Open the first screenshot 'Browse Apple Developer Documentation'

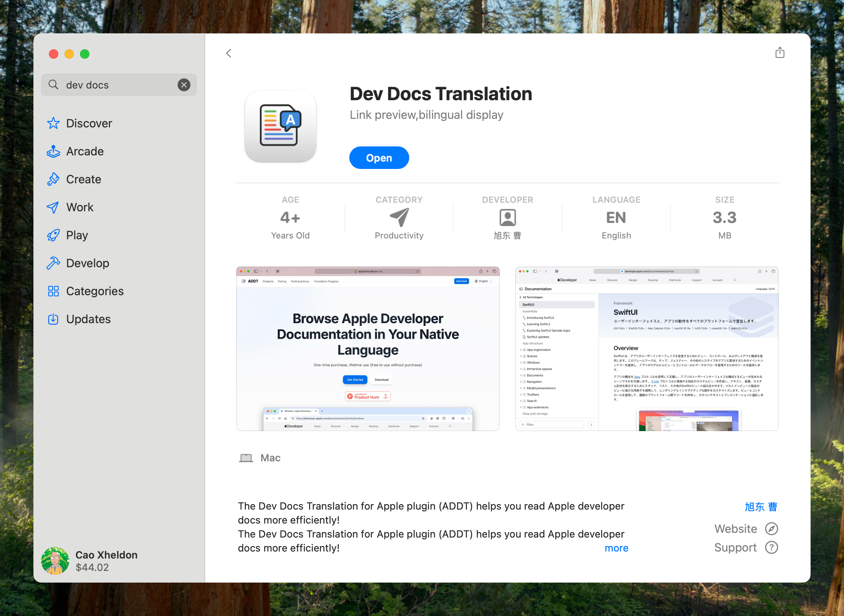click(368, 348)
